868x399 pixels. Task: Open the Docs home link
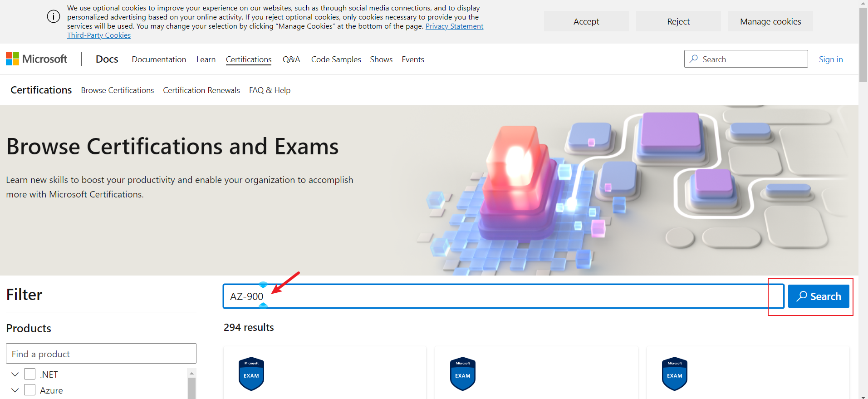coord(107,59)
